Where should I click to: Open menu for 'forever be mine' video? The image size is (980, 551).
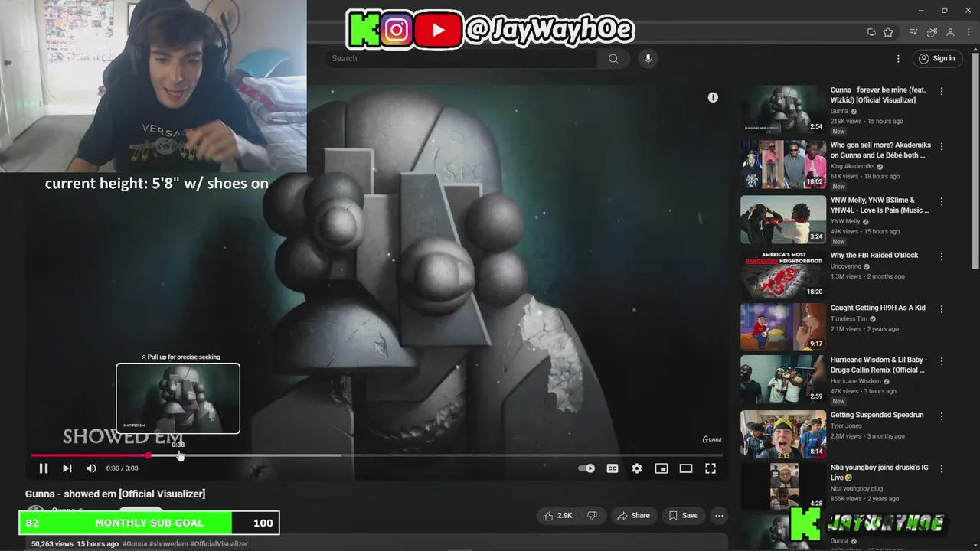coord(942,91)
